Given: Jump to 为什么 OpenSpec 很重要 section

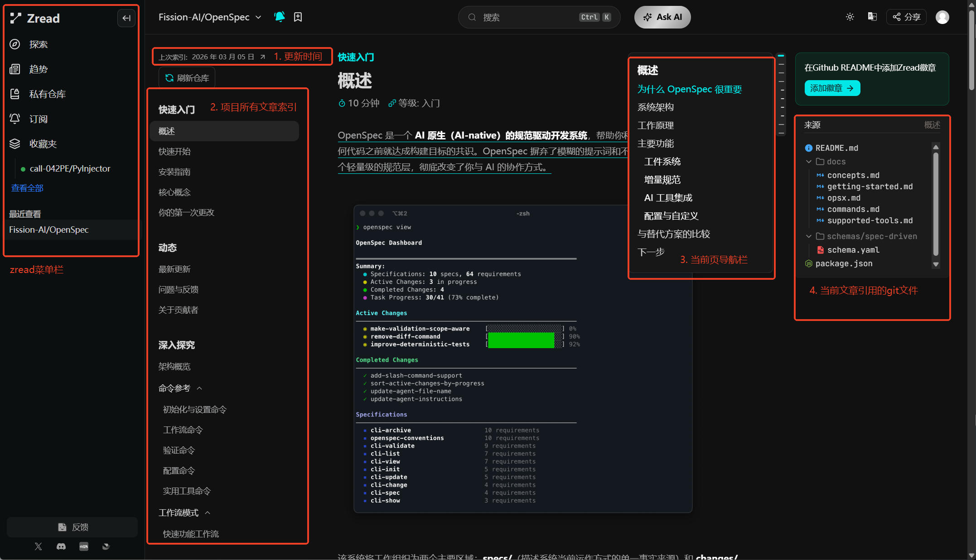Looking at the screenshot, I should (690, 90).
